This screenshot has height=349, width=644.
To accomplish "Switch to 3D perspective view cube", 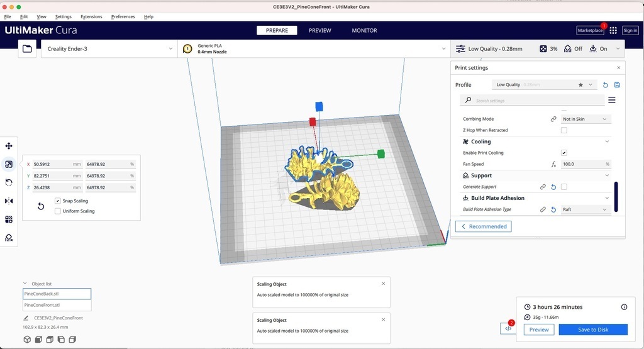I will click(x=27, y=340).
